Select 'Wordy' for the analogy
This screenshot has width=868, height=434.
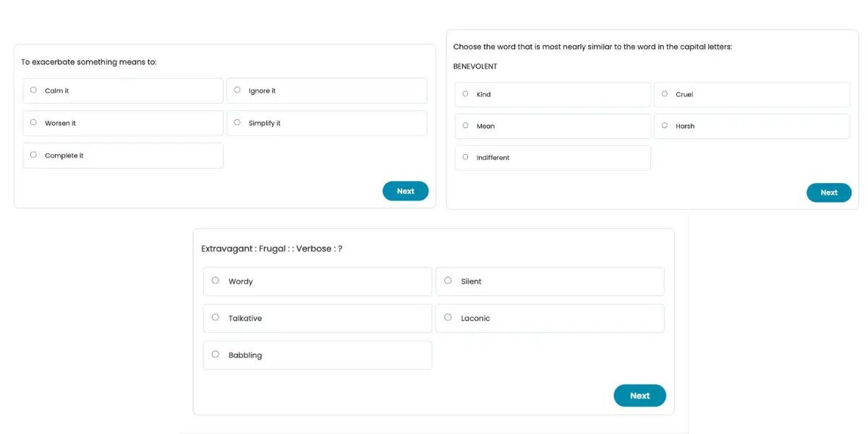pos(216,281)
